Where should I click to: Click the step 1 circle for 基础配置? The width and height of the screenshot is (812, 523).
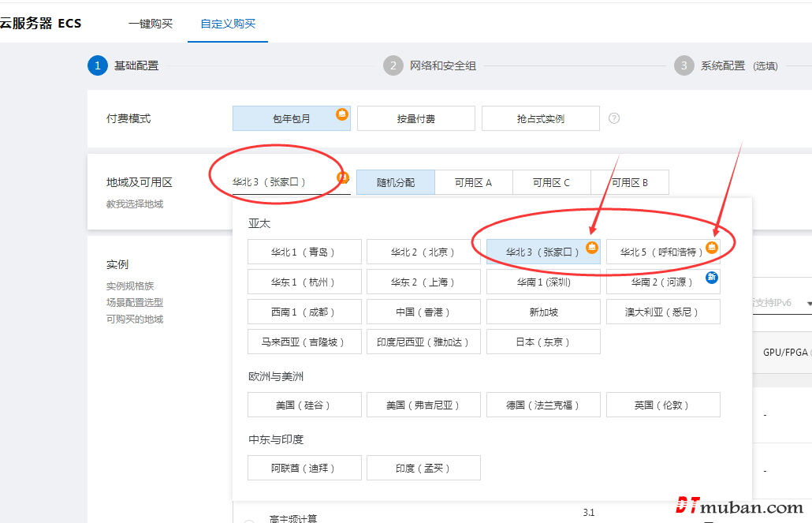(x=97, y=65)
